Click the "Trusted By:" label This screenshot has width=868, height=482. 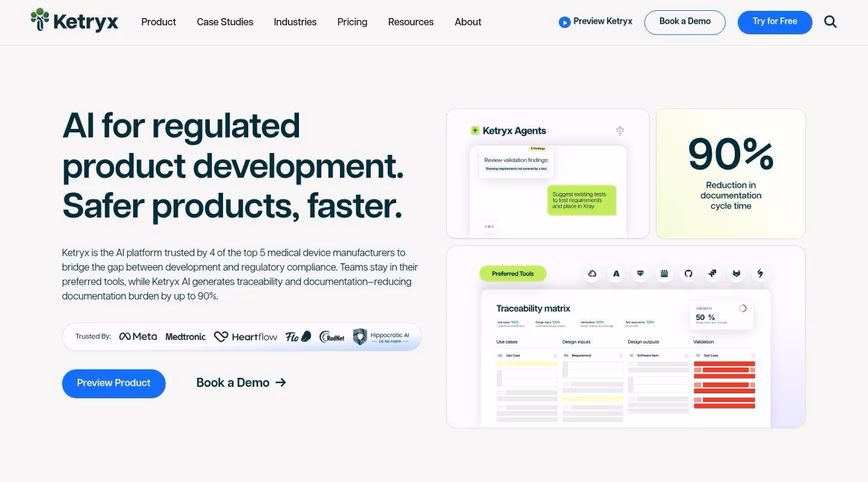pyautogui.click(x=93, y=336)
